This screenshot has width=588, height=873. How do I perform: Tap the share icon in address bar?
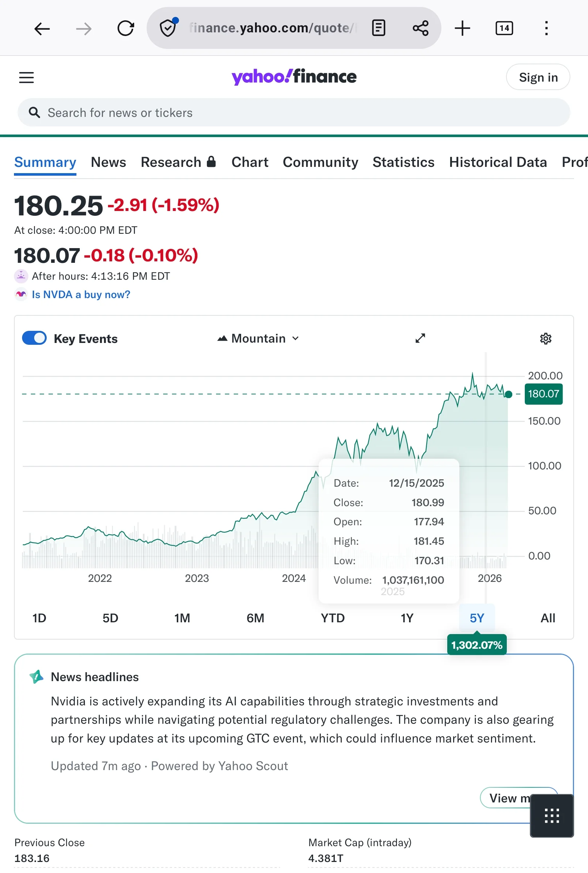point(420,28)
